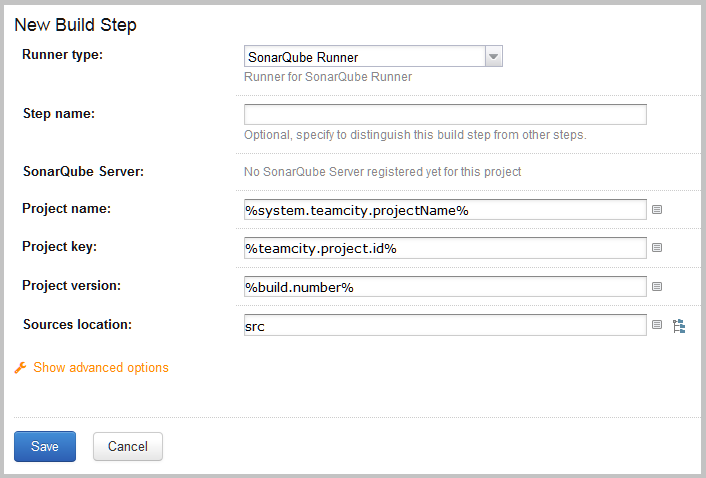Click the Sources location field containing src

tap(445, 325)
